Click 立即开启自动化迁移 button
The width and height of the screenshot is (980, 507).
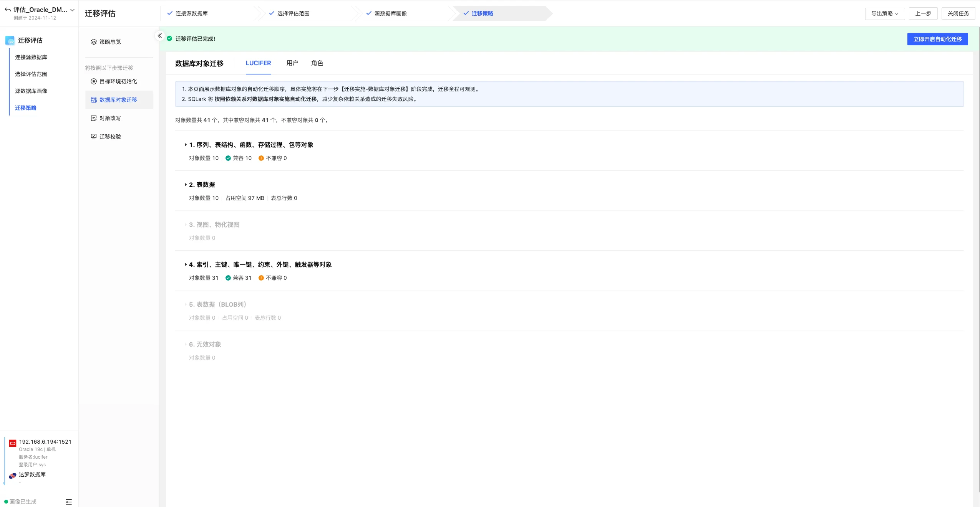pos(937,39)
